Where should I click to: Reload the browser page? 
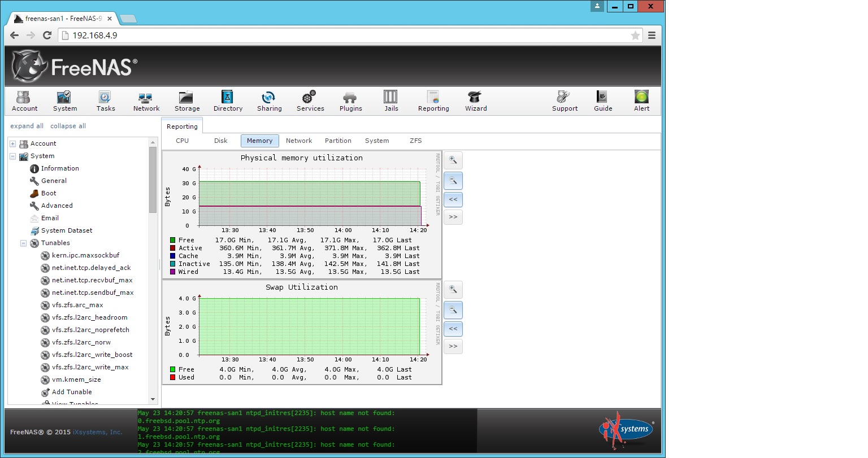click(x=47, y=35)
